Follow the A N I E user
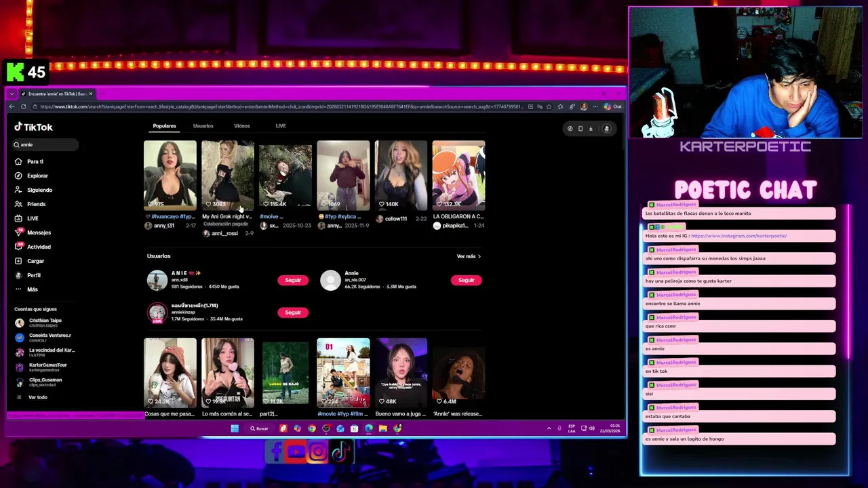The width and height of the screenshot is (868, 488). point(293,280)
